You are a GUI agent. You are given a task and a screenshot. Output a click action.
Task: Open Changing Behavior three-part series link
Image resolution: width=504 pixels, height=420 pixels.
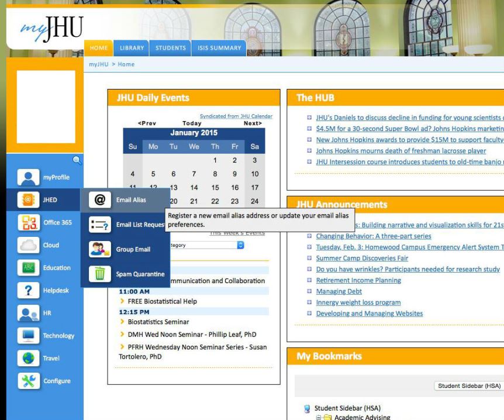click(374, 236)
